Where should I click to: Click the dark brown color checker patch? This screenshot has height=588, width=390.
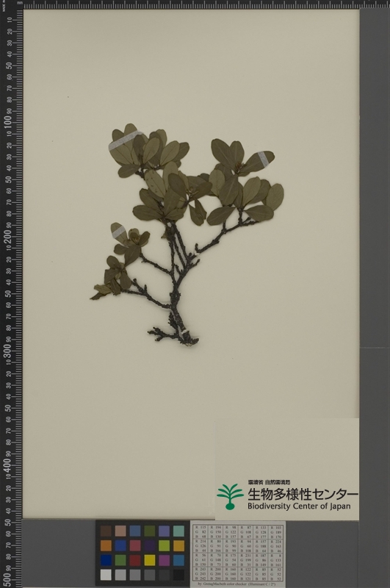pos(106,531)
